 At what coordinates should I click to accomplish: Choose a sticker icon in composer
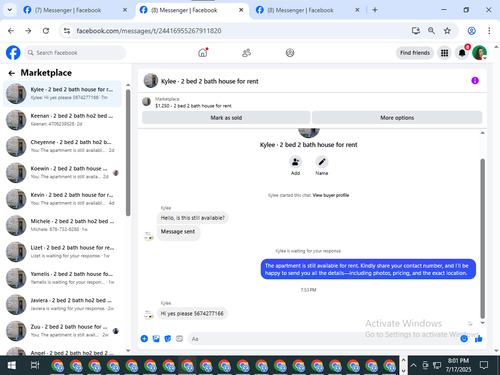(x=168, y=339)
